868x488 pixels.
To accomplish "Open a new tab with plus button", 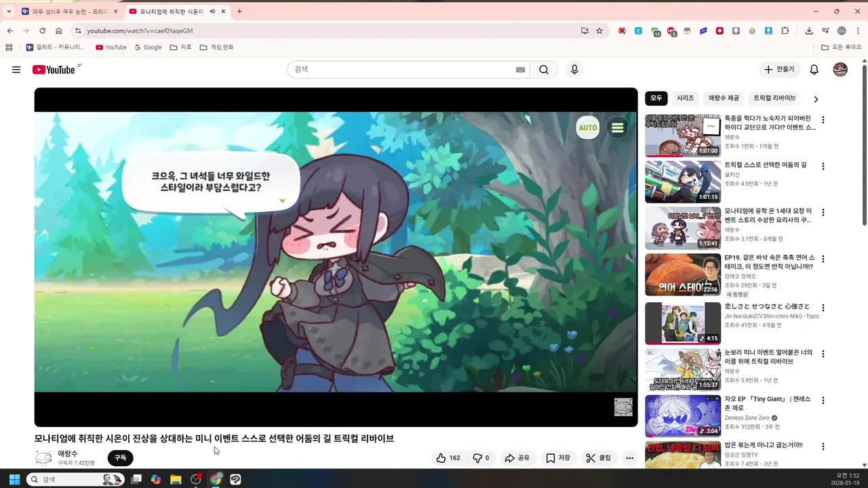I will click(x=239, y=12).
